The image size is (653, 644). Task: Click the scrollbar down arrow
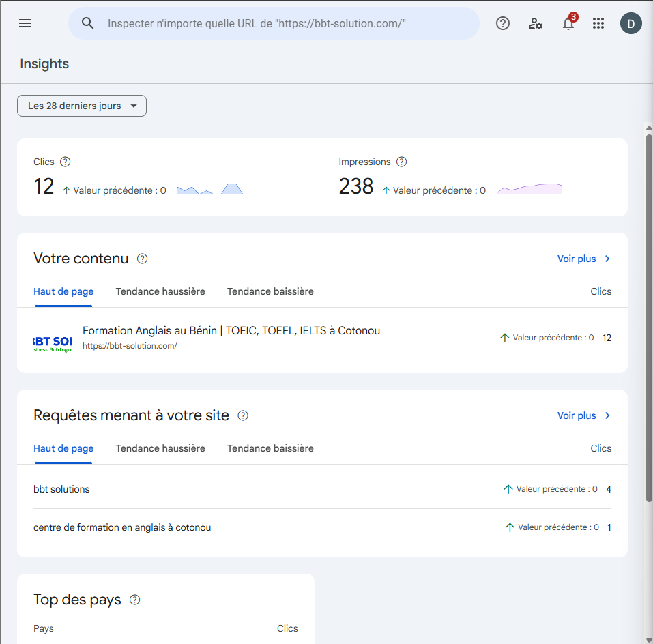point(649,640)
